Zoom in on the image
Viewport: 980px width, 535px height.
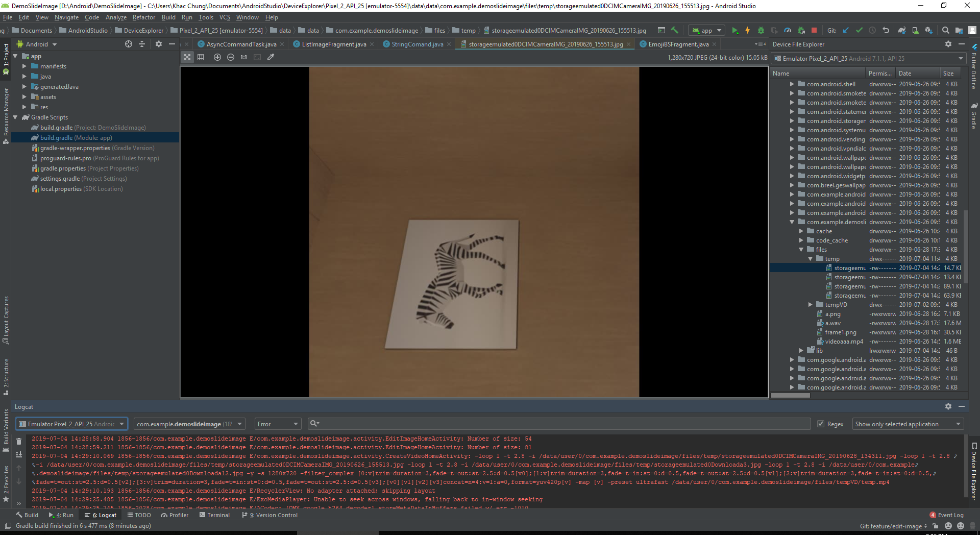click(x=217, y=57)
